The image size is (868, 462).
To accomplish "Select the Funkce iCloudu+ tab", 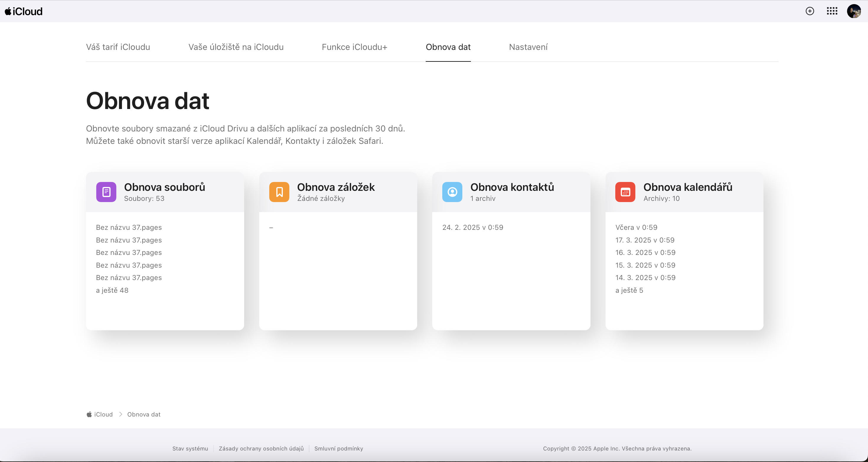I will point(355,47).
